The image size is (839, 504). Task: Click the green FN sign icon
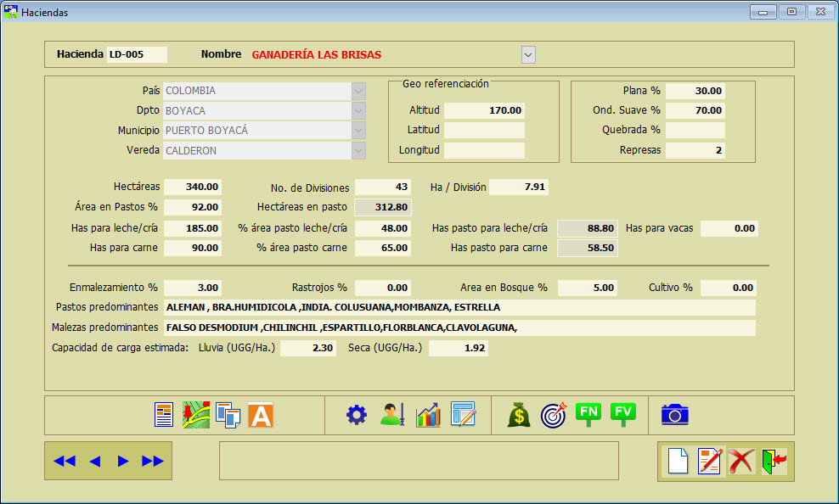coord(588,413)
